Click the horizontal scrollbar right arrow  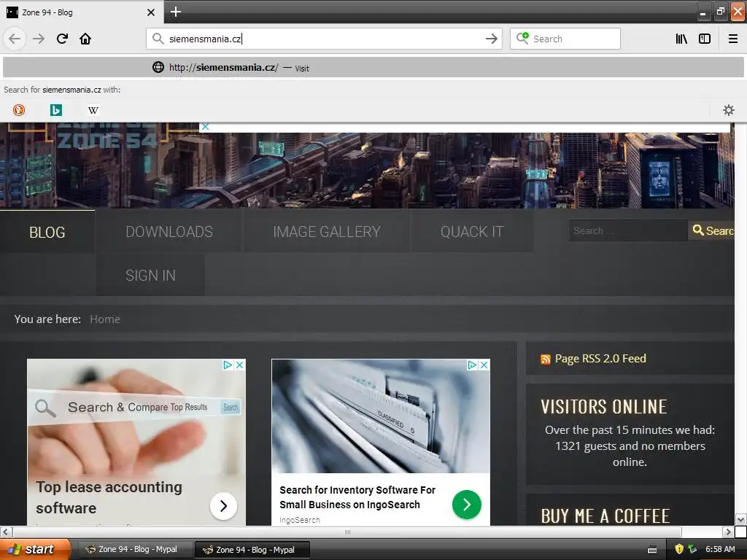click(728, 532)
